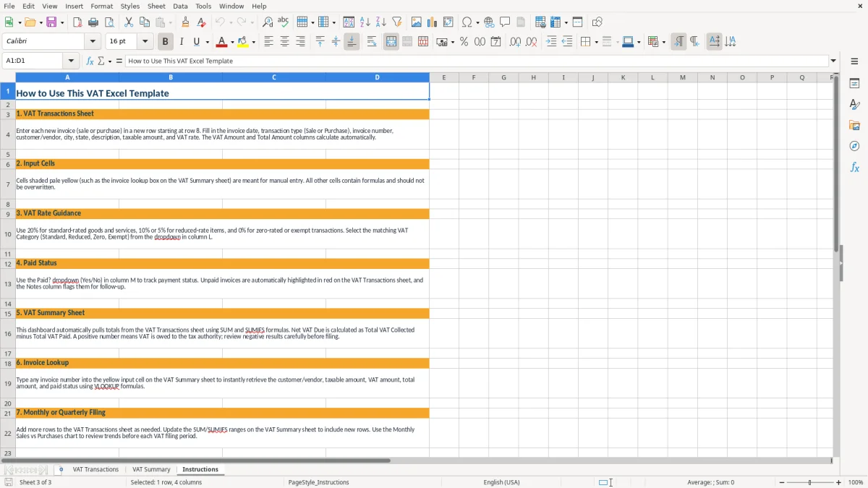This screenshot has width=868, height=488.
Task: Select column C header
Action: (x=274, y=77)
